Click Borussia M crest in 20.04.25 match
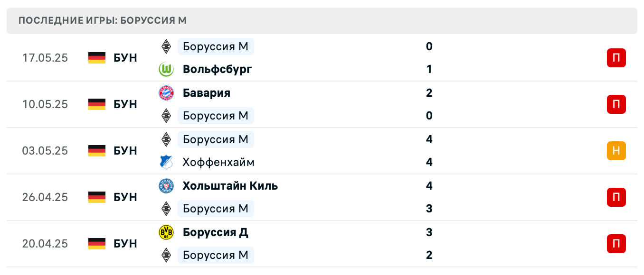 (166, 255)
